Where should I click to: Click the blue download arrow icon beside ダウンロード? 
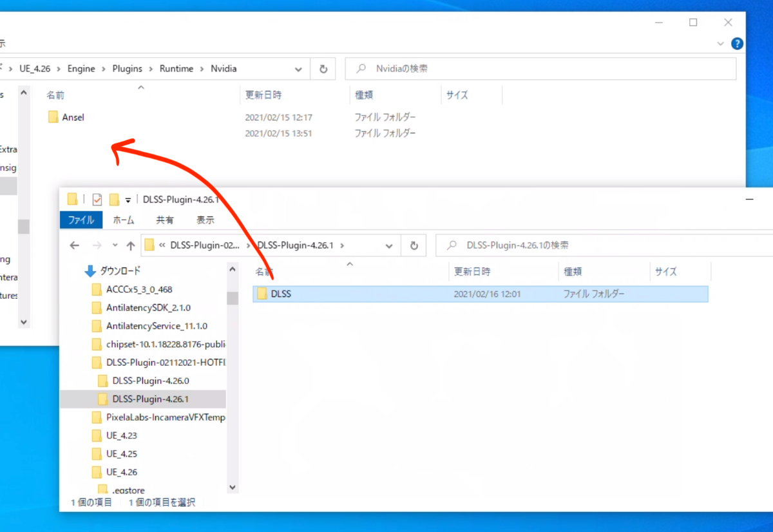pos(90,271)
